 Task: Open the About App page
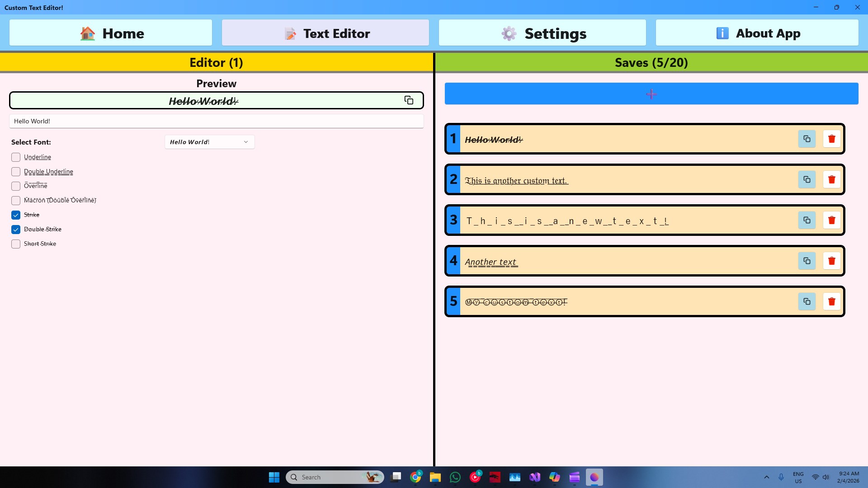coord(757,33)
